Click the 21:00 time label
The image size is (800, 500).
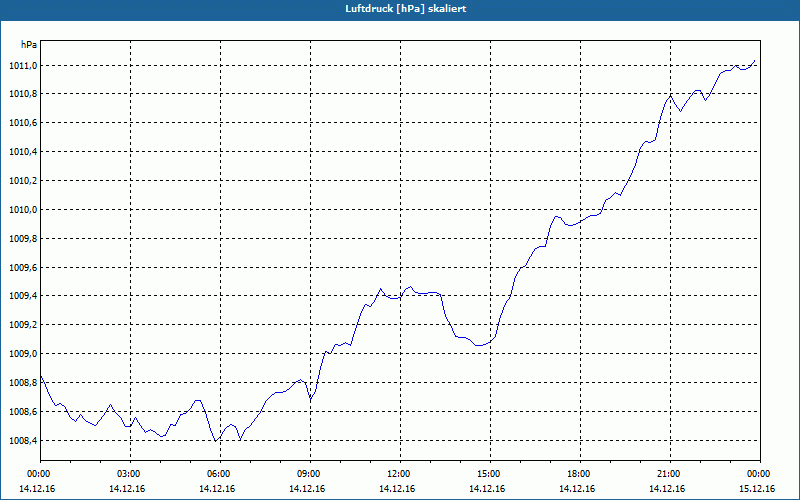pos(670,474)
